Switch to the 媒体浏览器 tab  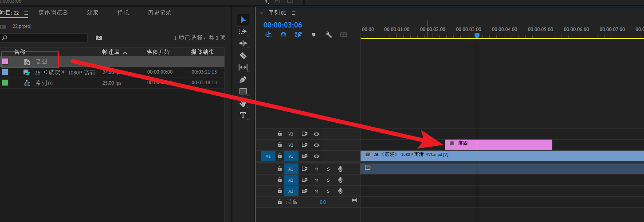[53, 13]
